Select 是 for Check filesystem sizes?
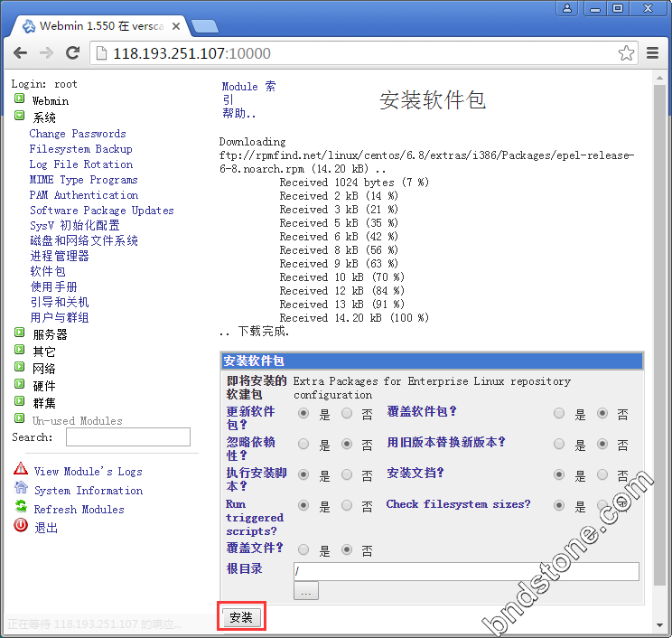This screenshot has height=638, width=672. tap(559, 505)
